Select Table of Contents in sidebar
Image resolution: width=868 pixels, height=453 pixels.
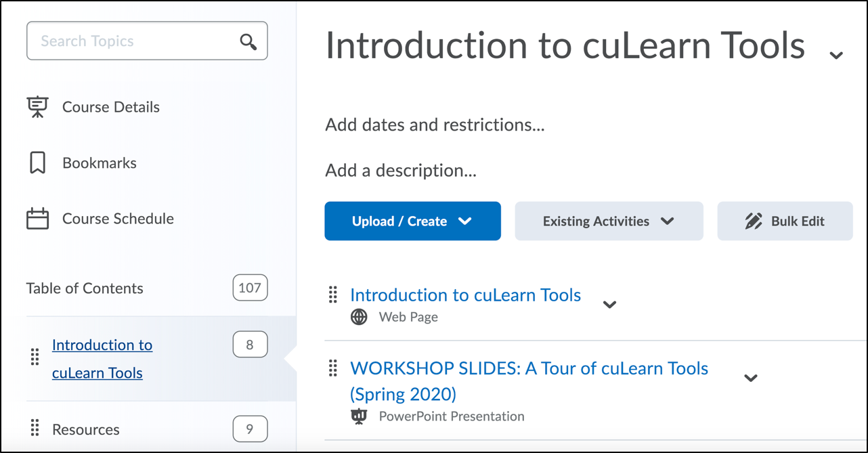85,288
